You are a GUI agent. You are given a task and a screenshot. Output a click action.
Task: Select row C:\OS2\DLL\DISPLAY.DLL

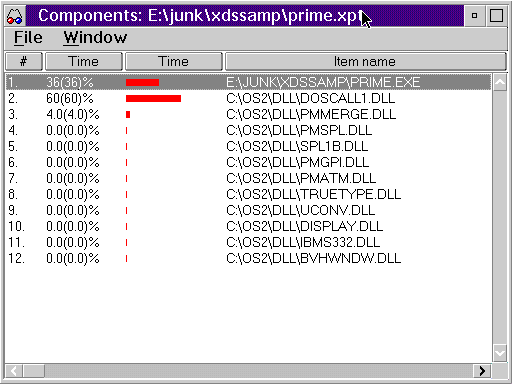248,226
